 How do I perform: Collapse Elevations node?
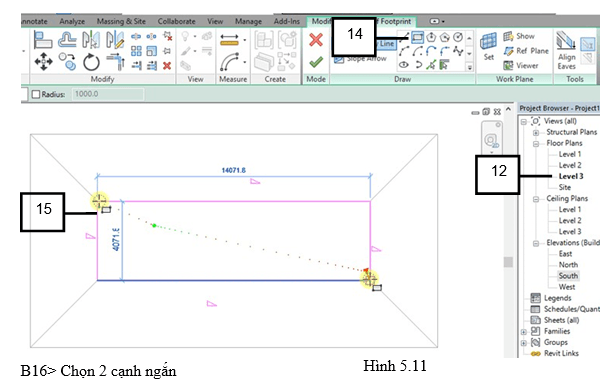click(536, 243)
